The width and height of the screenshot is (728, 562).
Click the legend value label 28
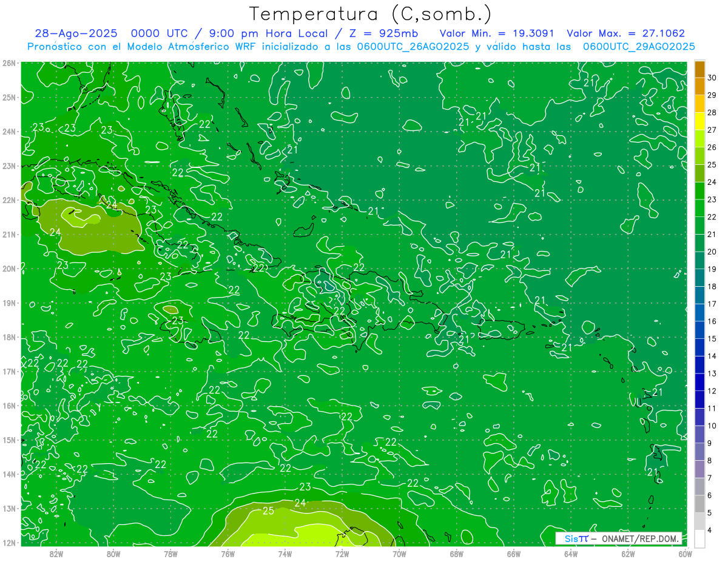[712, 113]
